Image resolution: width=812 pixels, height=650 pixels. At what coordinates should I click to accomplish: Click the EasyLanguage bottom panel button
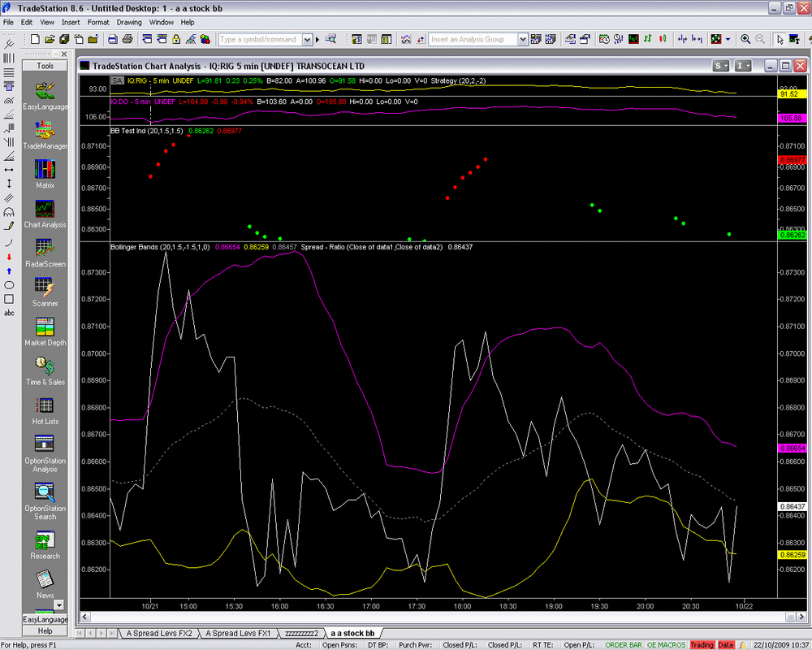(45, 619)
